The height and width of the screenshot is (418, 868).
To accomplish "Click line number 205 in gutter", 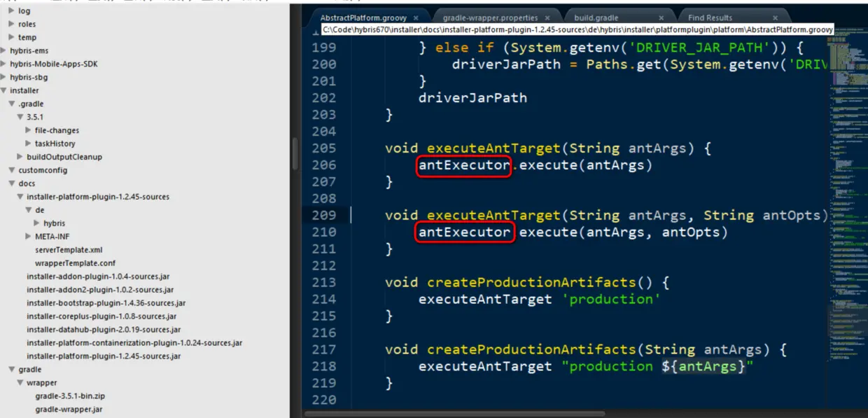I will coord(323,148).
